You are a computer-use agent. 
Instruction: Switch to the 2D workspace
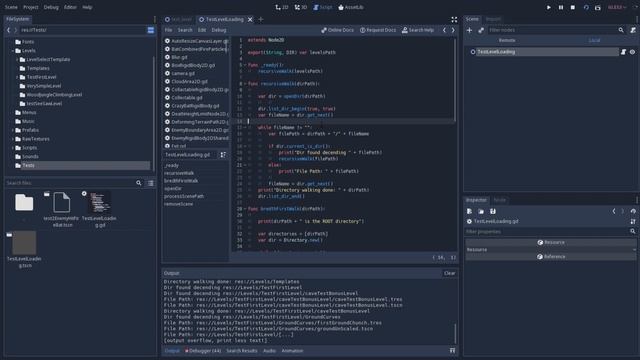pos(282,7)
